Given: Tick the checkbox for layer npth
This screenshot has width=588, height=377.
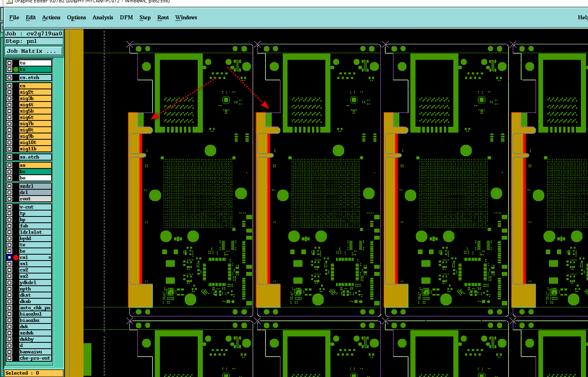Looking at the screenshot, I should [9, 289].
